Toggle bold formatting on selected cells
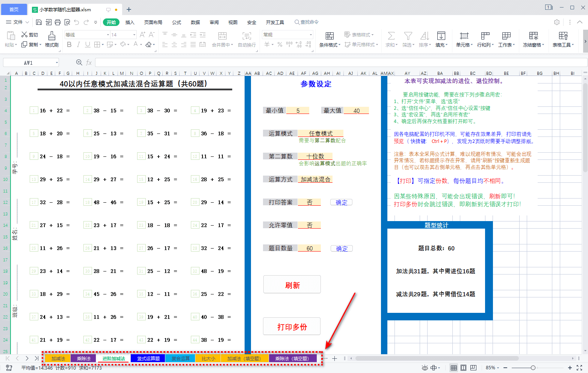Image resolution: width=588 pixels, height=373 pixels. 69,44
